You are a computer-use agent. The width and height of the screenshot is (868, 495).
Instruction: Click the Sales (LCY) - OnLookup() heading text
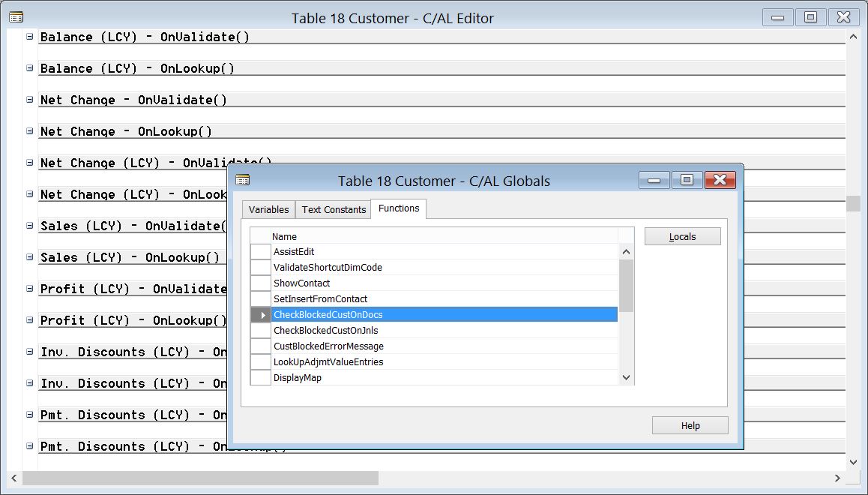coord(130,257)
